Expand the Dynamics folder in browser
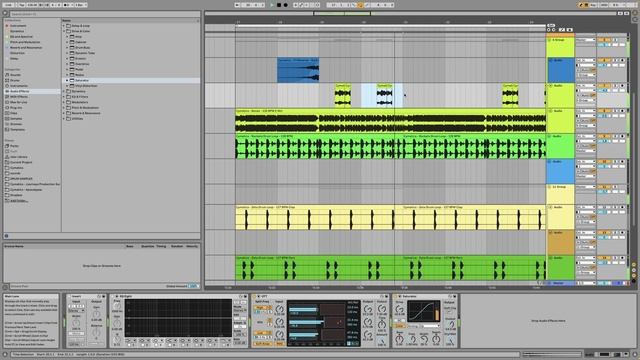The height and width of the screenshot is (360, 640). (x=64, y=91)
